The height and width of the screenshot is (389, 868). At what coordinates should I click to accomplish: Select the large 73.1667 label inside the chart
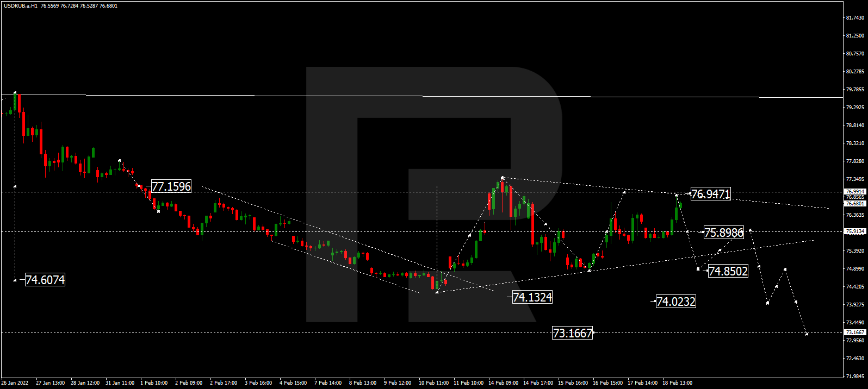(x=572, y=333)
